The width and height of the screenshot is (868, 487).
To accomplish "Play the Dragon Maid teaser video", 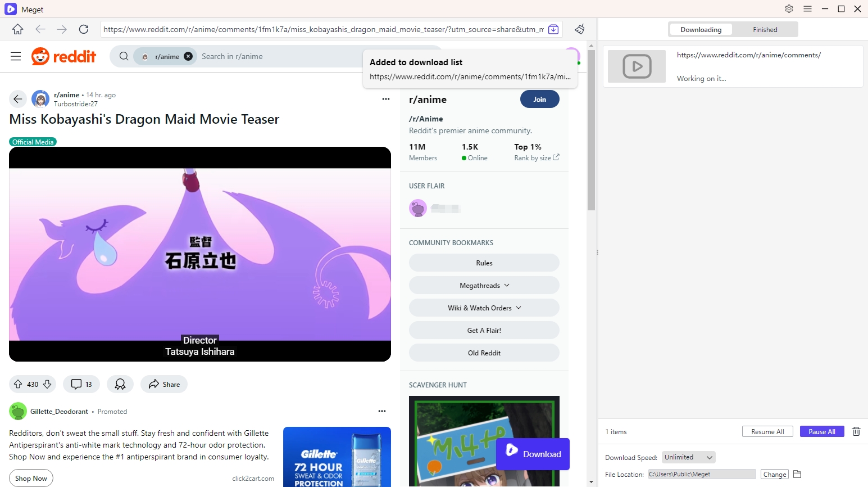I will [x=200, y=254].
